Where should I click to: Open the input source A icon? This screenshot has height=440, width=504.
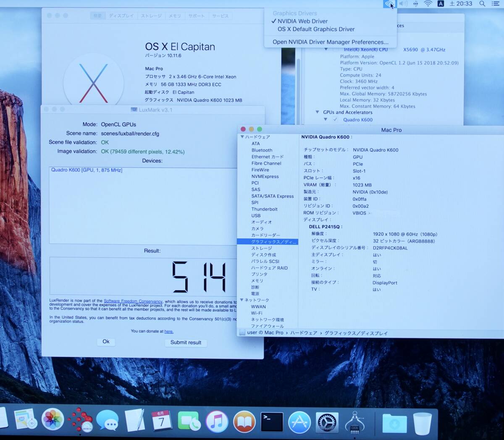coord(441,4)
